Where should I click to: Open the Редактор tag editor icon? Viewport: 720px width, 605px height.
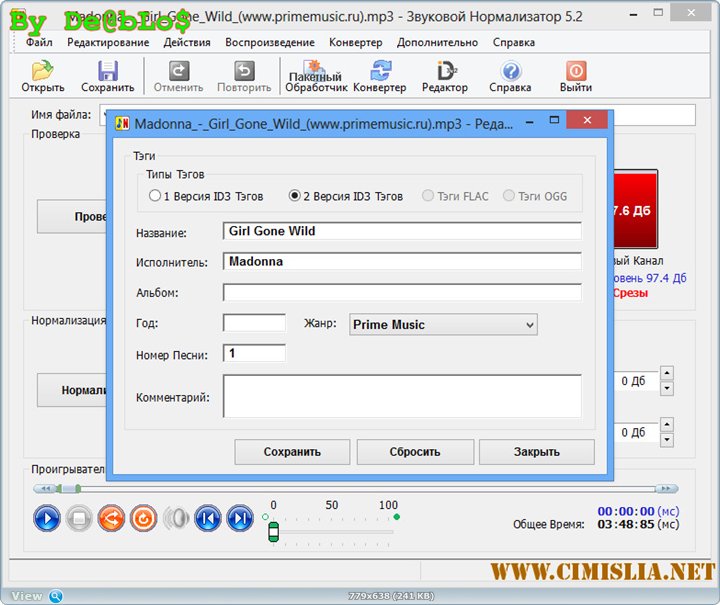coord(445,71)
